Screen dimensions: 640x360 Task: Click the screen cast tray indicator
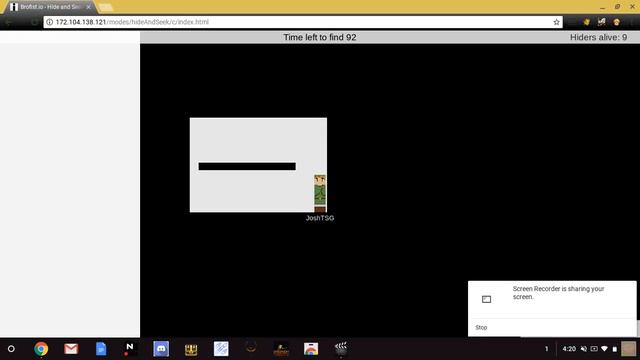(x=594, y=349)
